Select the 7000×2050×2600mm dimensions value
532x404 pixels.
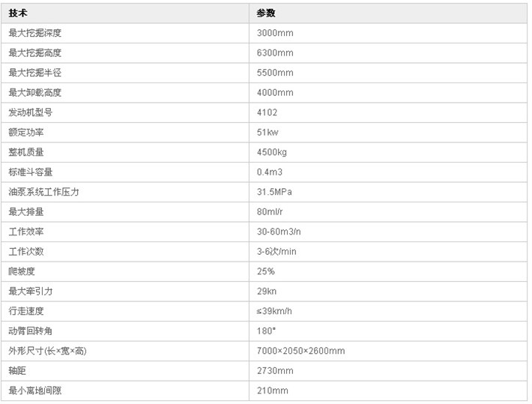[300, 351]
